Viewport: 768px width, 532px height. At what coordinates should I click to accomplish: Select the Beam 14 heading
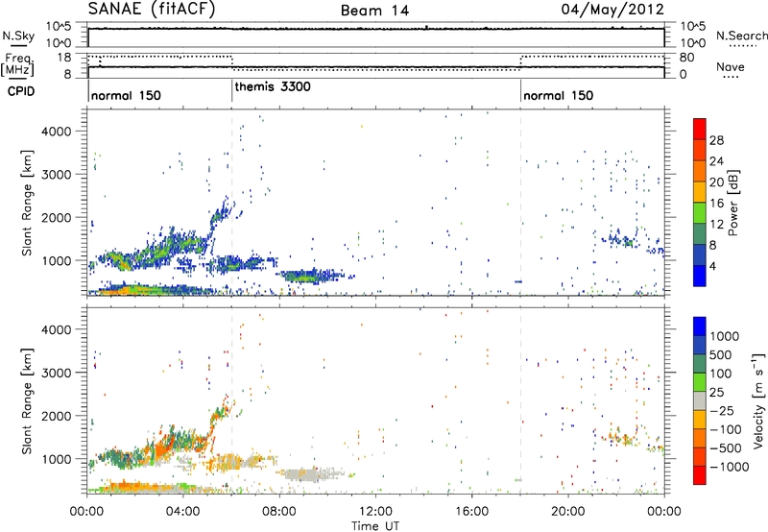tap(374, 11)
